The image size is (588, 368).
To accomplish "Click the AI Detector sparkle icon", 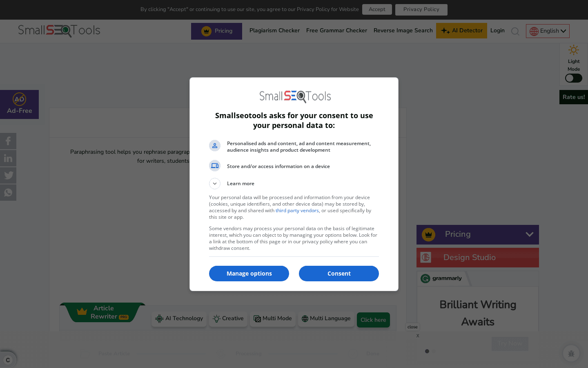I will coord(445,30).
